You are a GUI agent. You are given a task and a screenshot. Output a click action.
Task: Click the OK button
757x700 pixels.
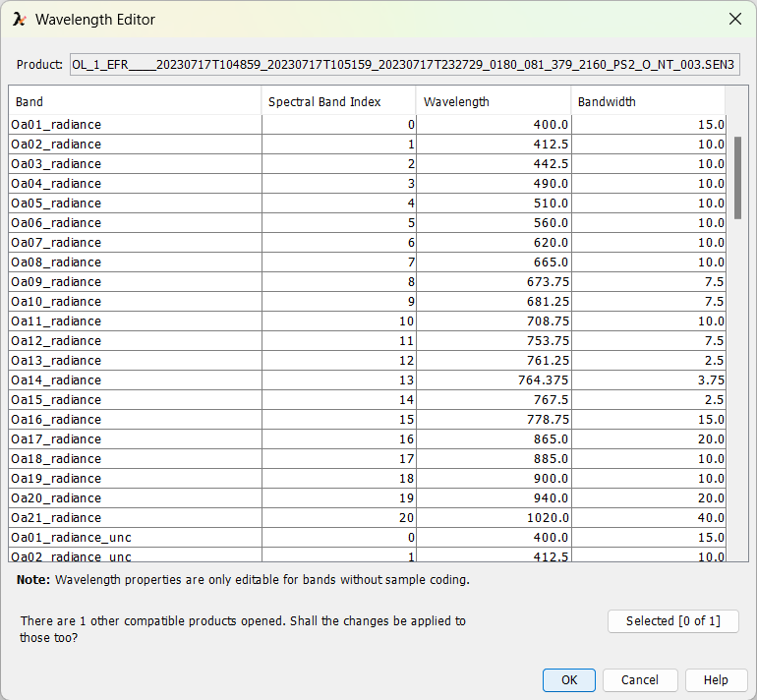coord(568,680)
